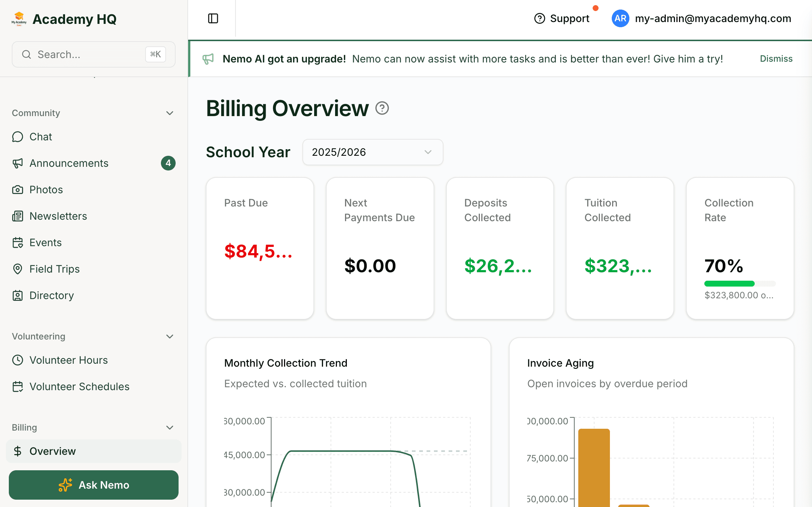Click the Invoice Aging heading

[x=560, y=363]
